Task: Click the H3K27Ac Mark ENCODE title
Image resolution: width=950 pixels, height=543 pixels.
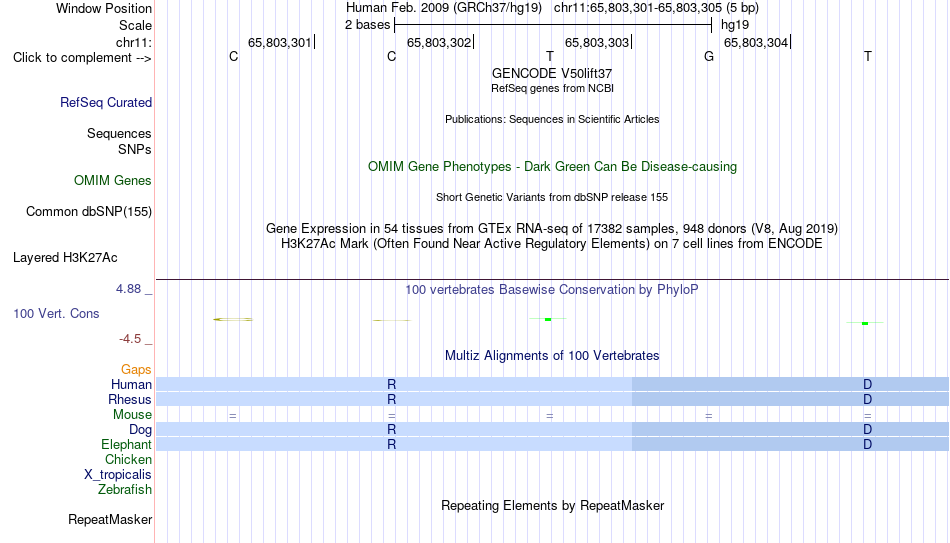Action: click(552, 244)
